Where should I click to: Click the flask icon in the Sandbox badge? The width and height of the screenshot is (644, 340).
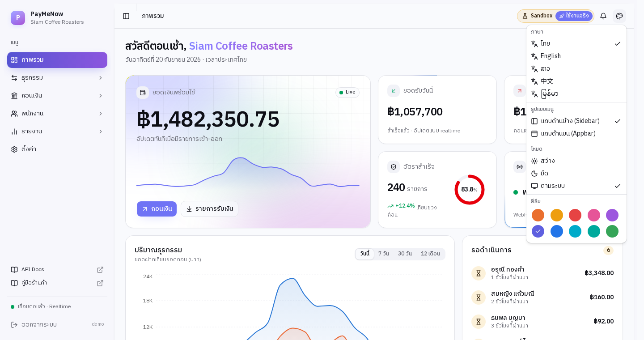point(525,16)
